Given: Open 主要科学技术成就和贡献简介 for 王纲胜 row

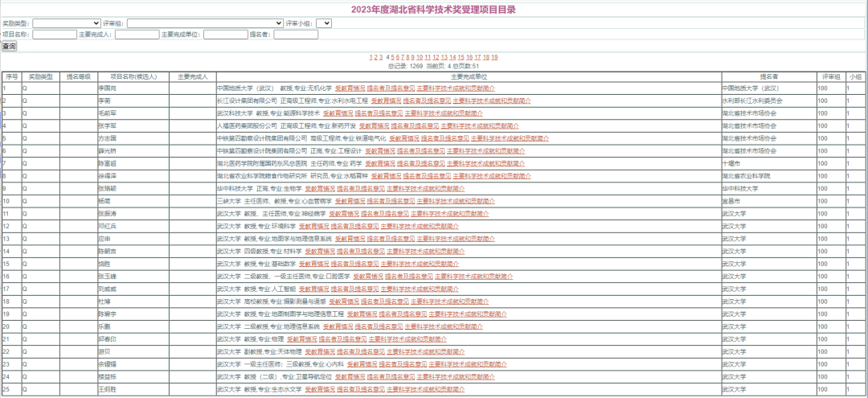Looking at the screenshot, I should (425, 389).
